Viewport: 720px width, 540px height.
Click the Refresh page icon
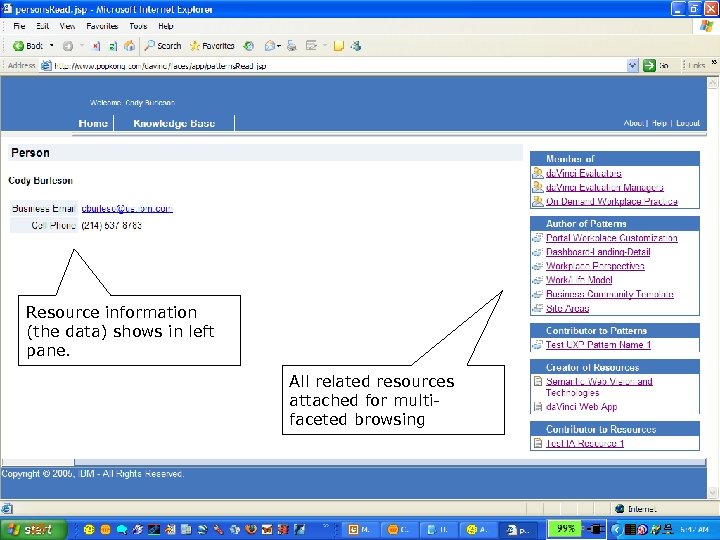112,45
